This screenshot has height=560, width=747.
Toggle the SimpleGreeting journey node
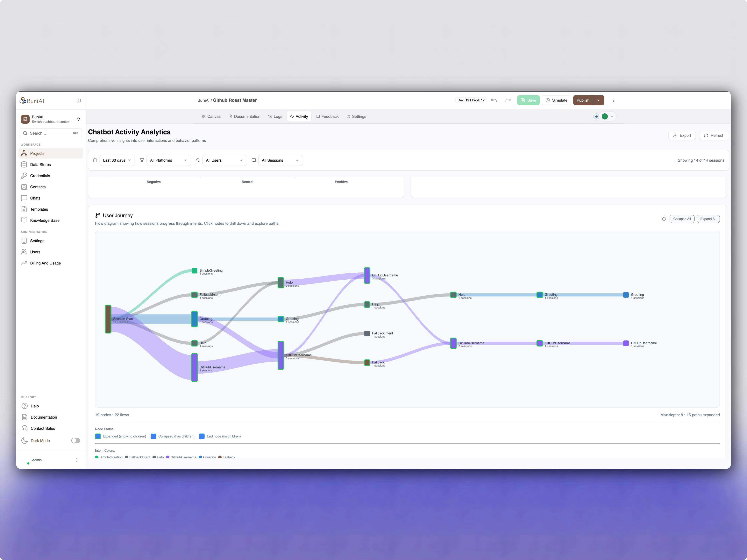point(195,271)
